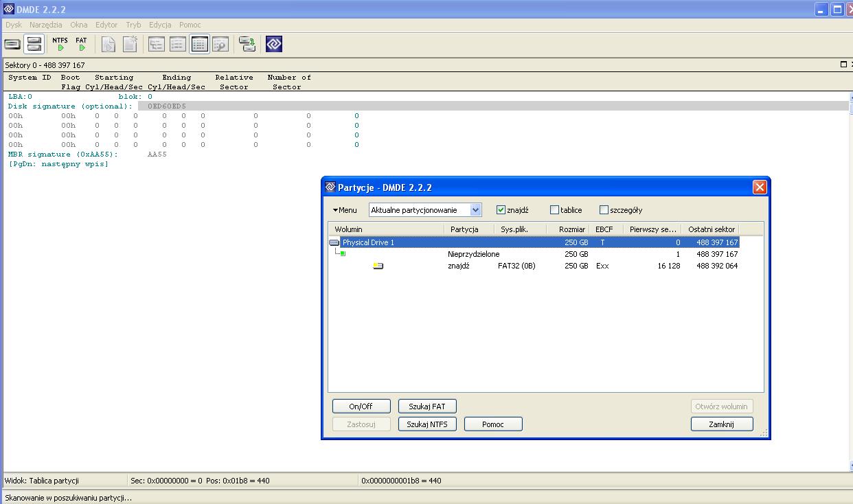This screenshot has height=504, width=853.
Task: Open the Dysk menu
Action: point(14,25)
